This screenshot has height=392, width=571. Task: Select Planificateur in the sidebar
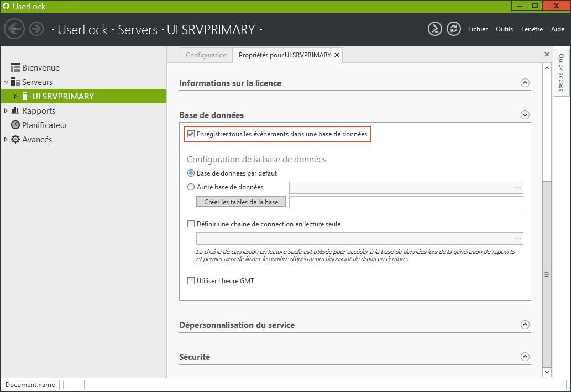click(45, 125)
